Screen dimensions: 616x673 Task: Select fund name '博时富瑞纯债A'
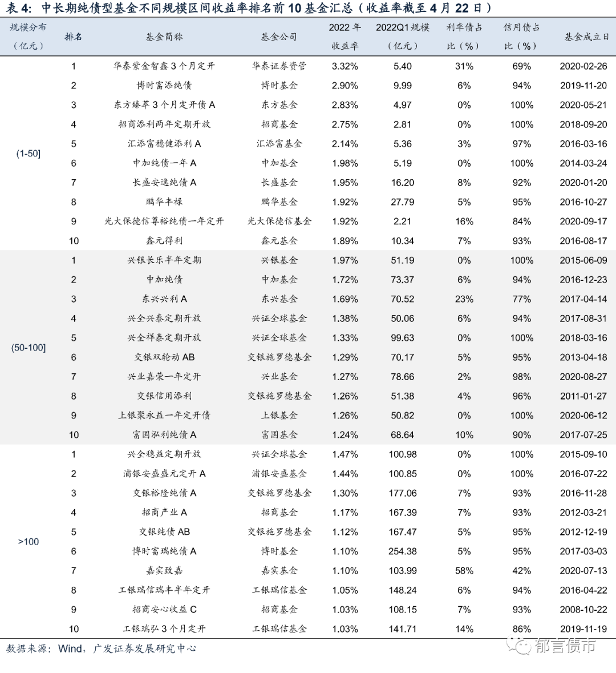click(x=164, y=551)
